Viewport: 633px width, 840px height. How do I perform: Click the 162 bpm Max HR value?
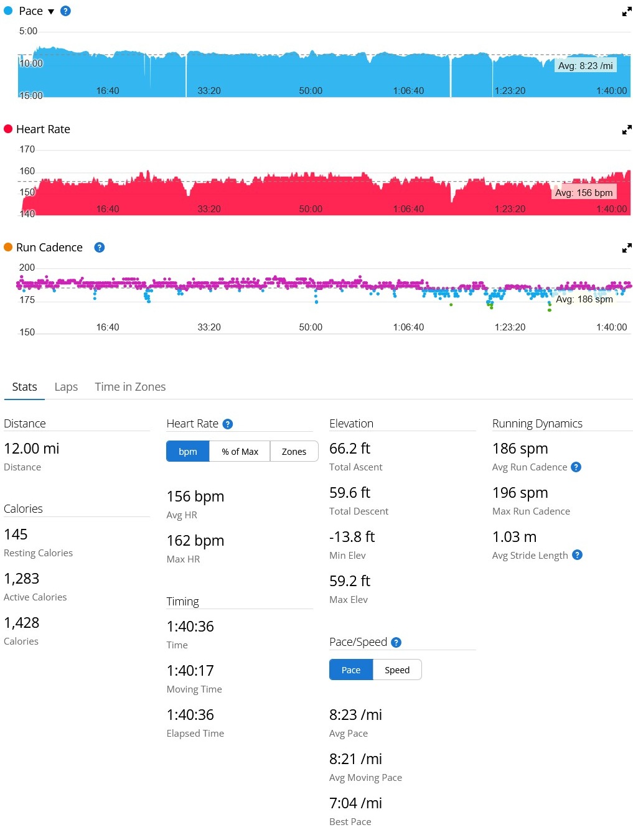pos(195,541)
